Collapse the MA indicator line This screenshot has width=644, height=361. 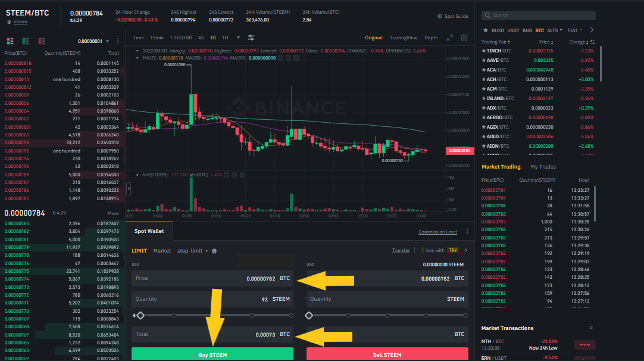point(137,58)
